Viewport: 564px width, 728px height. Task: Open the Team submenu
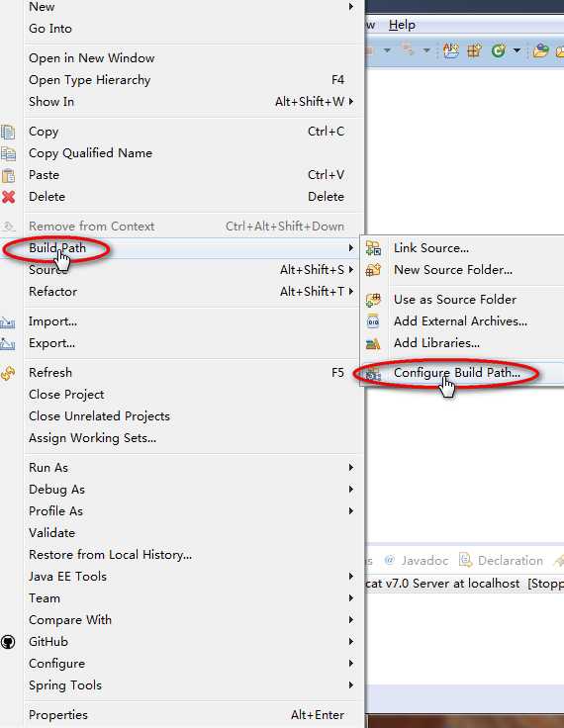coord(193,598)
